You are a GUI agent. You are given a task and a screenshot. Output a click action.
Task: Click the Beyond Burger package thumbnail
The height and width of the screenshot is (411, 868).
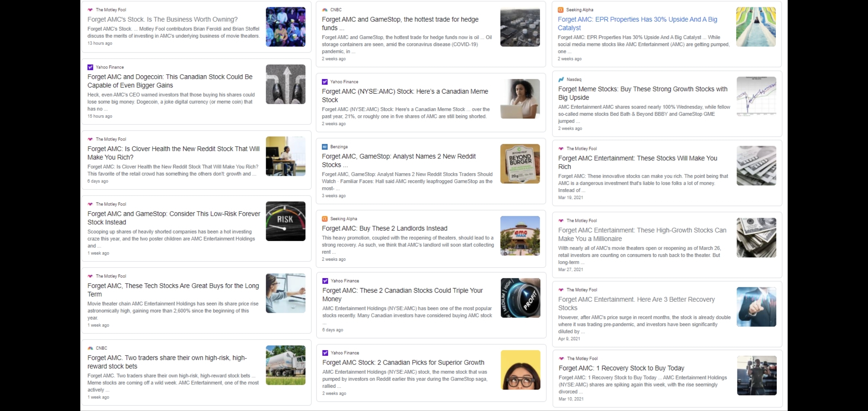pyautogui.click(x=520, y=164)
